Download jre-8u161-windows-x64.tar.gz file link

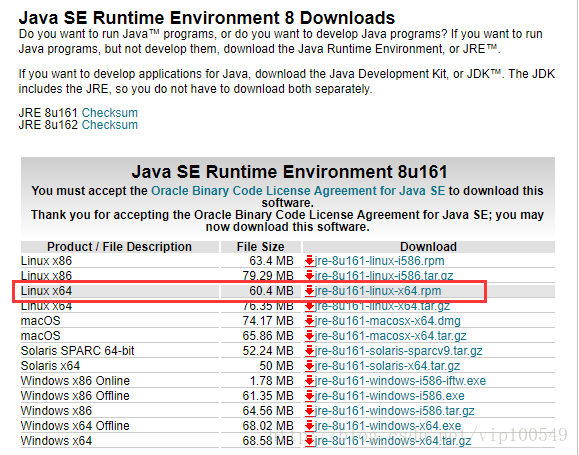393,441
